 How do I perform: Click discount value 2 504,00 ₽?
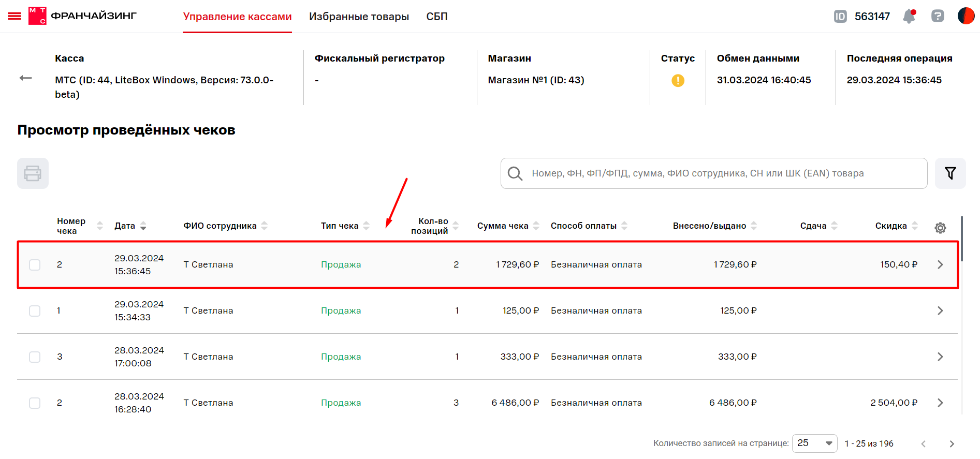click(x=894, y=403)
